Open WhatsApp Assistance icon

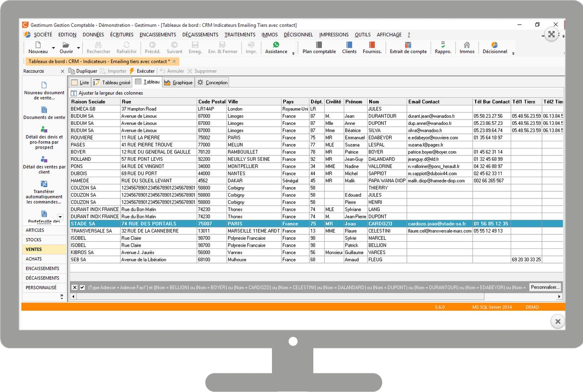click(x=276, y=45)
